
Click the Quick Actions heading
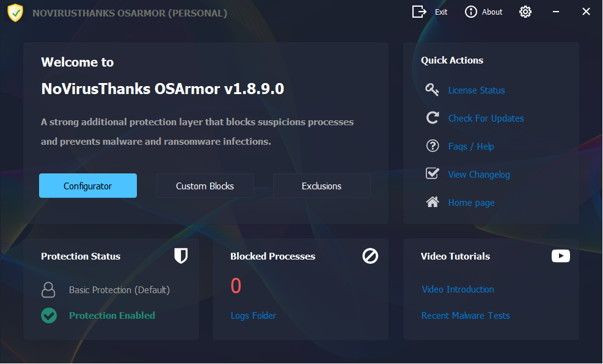coord(452,60)
